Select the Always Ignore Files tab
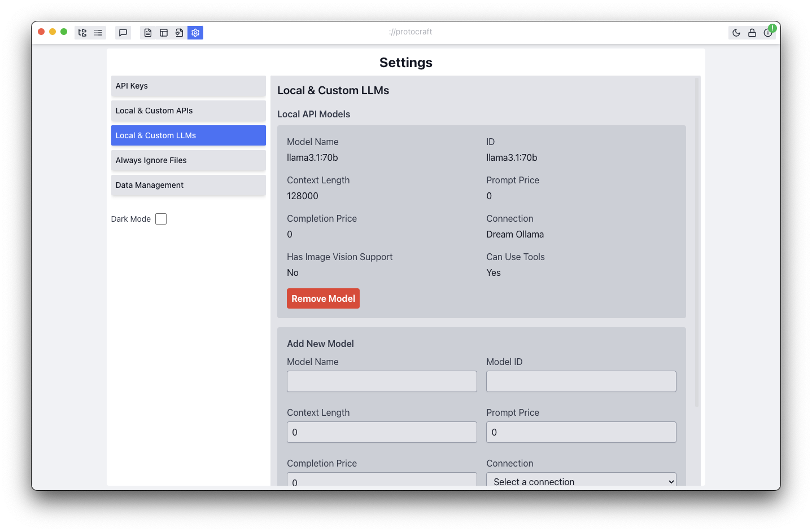 click(x=188, y=160)
